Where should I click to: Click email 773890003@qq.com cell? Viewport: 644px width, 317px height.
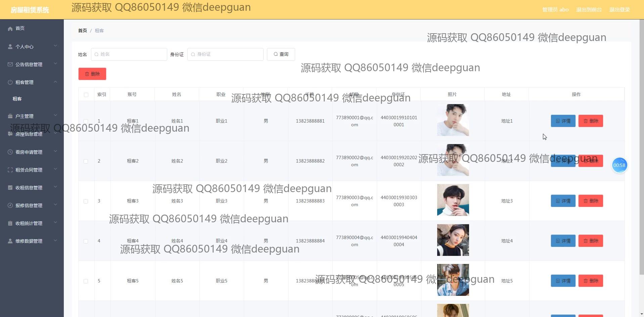click(355, 201)
